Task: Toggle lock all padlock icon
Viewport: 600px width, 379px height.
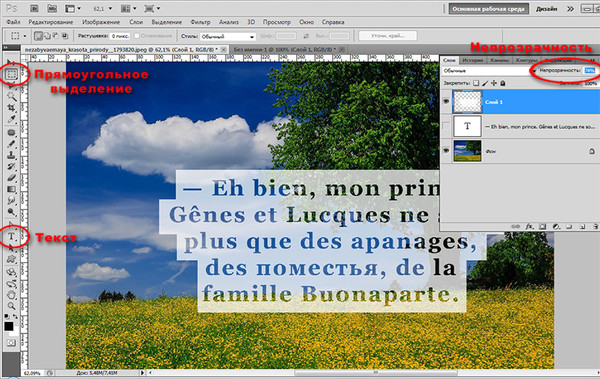Action: (502, 83)
